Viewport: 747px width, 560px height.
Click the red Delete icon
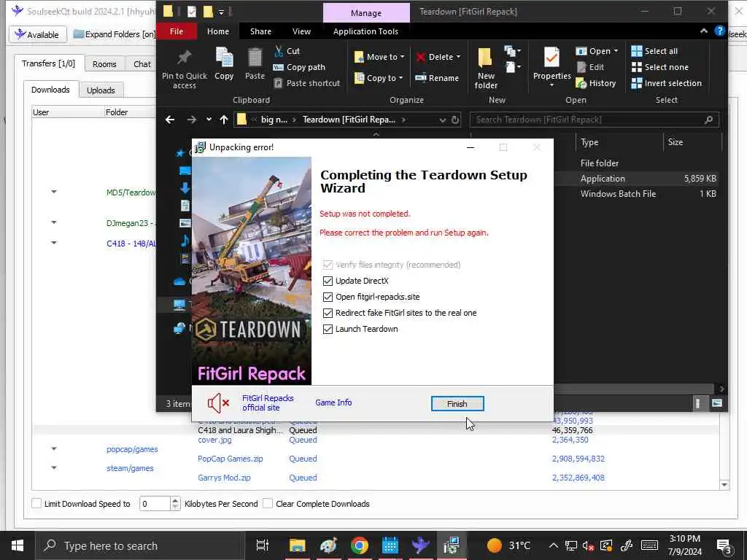(421, 57)
